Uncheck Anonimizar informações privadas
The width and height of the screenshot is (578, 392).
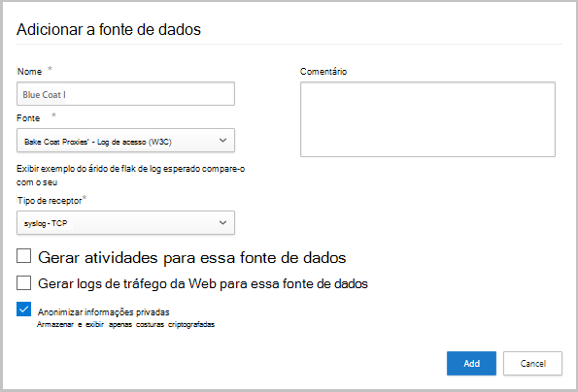pyautogui.click(x=23, y=310)
